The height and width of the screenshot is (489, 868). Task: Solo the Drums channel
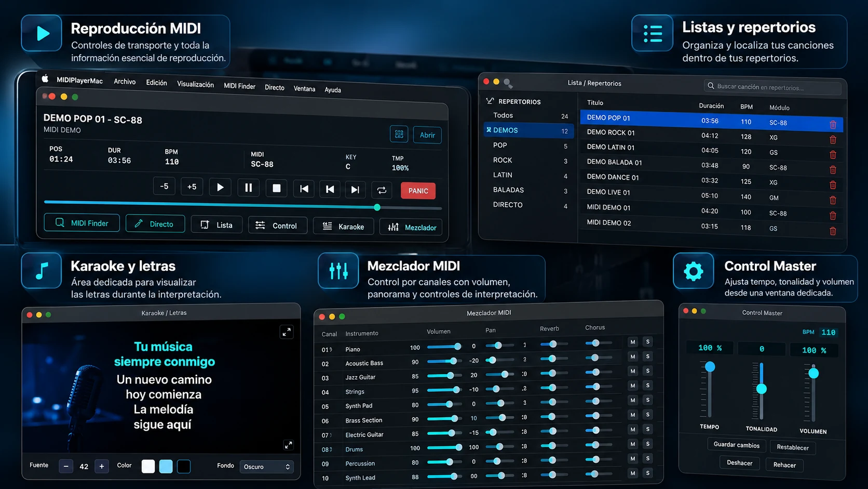pyautogui.click(x=647, y=444)
